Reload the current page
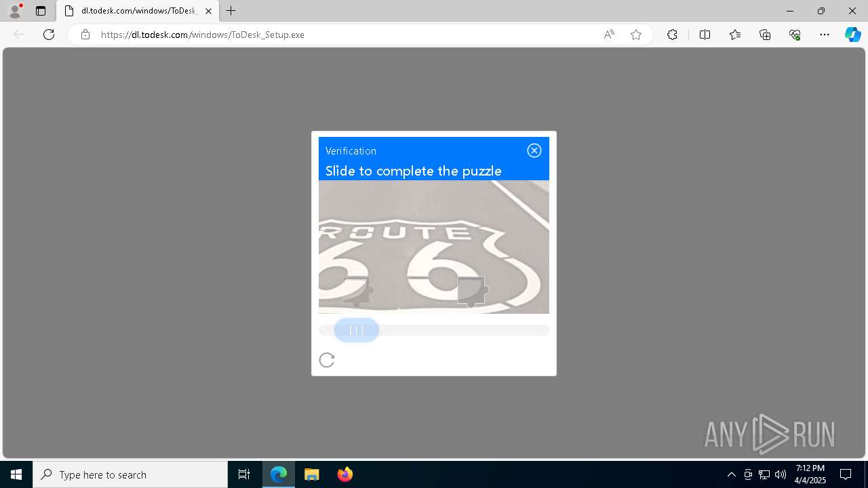Screen dimensions: 868x488 49,35
